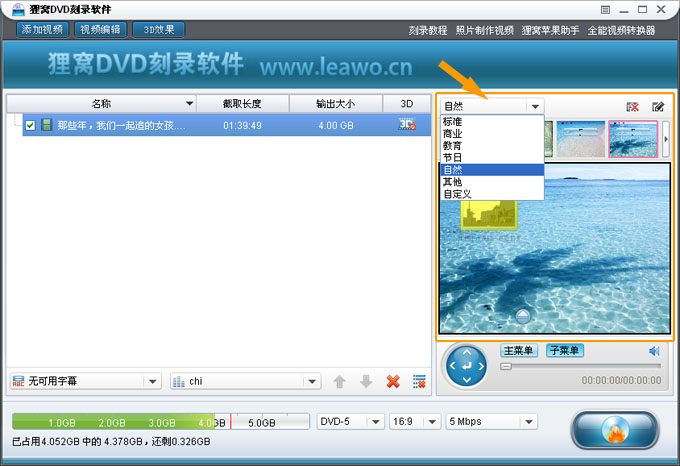The image size is (680, 466).
Task: Click the disc capacity usage bar
Action: (161, 421)
